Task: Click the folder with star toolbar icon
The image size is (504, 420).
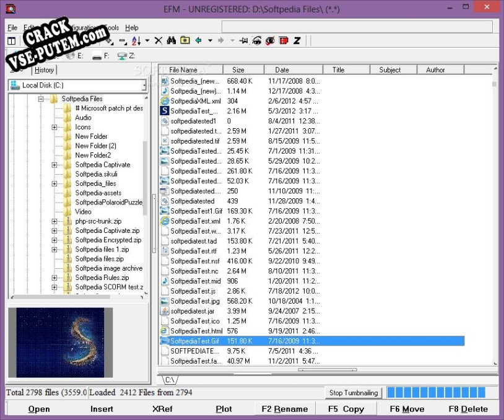Action: pyautogui.click(x=184, y=41)
